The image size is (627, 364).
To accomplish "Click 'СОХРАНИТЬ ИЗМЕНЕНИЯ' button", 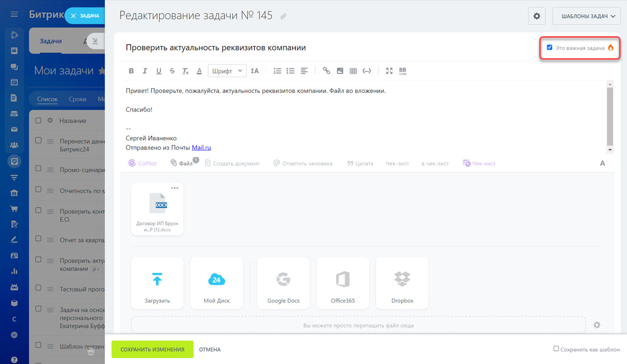I will pyautogui.click(x=152, y=349).
